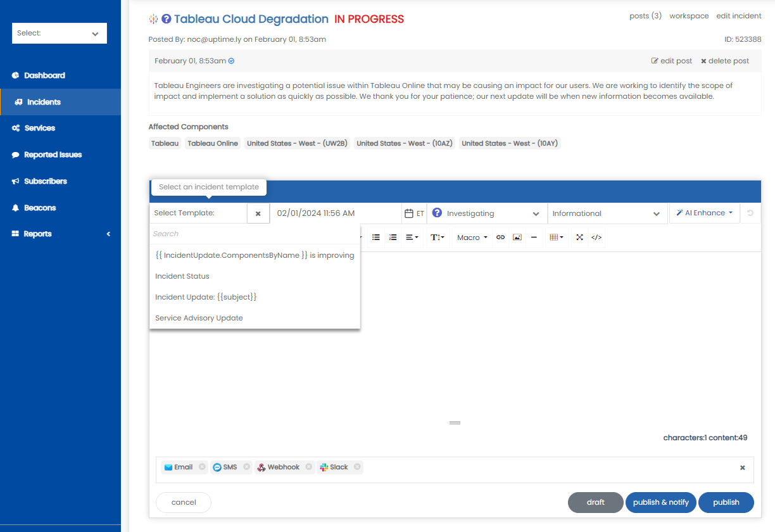Viewport: 775px width, 532px height.
Task: Choose the Incident Status template
Action: coord(255,276)
